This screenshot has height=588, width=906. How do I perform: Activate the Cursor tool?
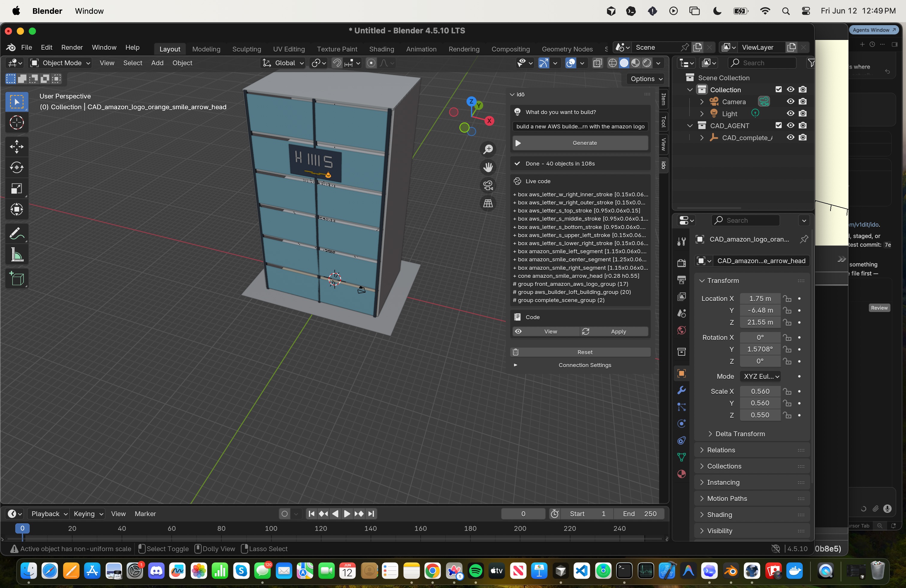17,122
